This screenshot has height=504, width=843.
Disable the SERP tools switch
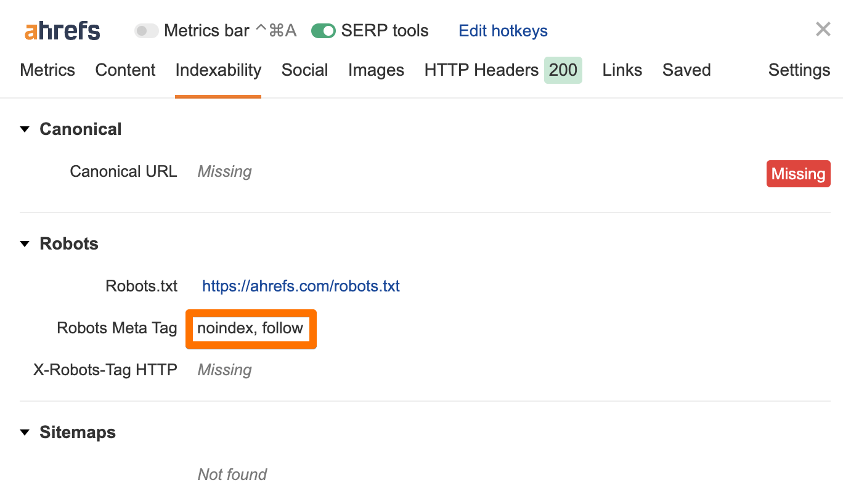point(323,30)
